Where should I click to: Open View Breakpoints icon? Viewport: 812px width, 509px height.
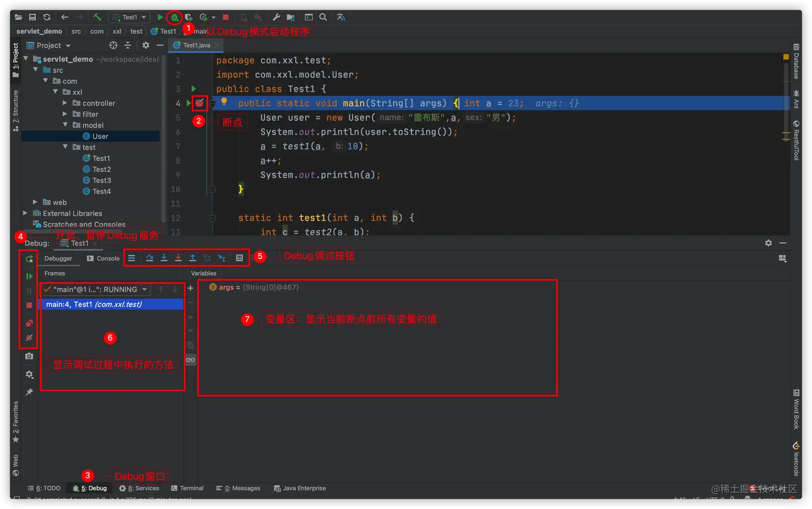[29, 323]
